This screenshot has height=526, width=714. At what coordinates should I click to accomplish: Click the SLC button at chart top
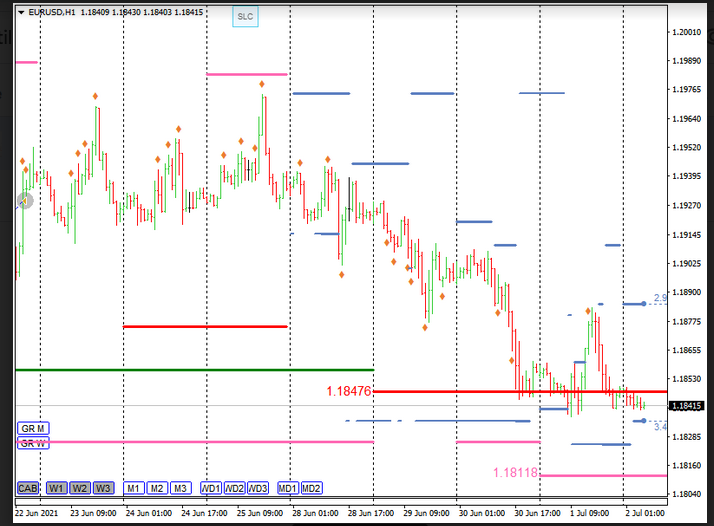point(245,17)
